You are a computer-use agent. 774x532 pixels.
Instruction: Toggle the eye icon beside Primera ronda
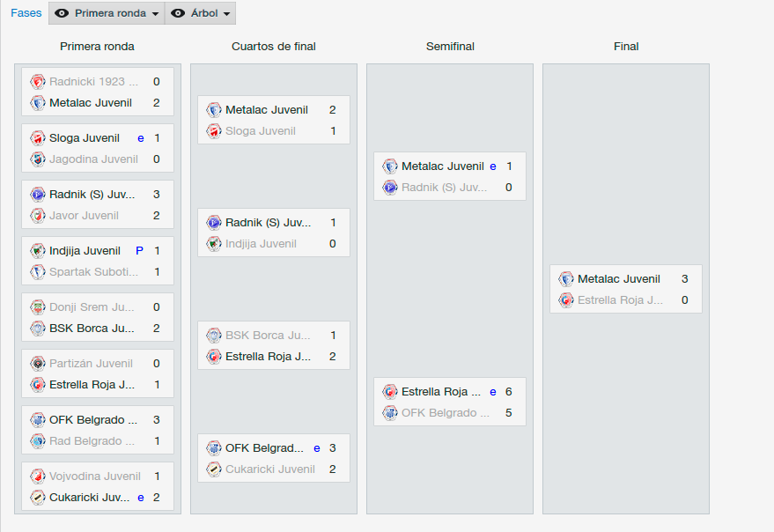click(x=62, y=13)
